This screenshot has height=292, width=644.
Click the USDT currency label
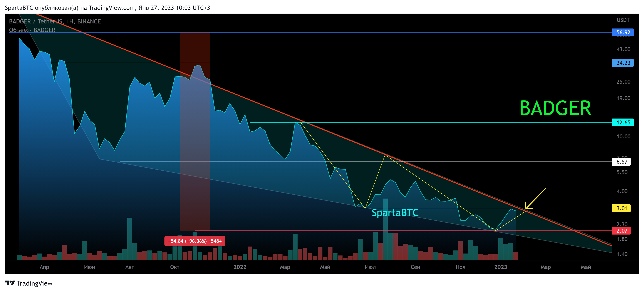pyautogui.click(x=623, y=20)
